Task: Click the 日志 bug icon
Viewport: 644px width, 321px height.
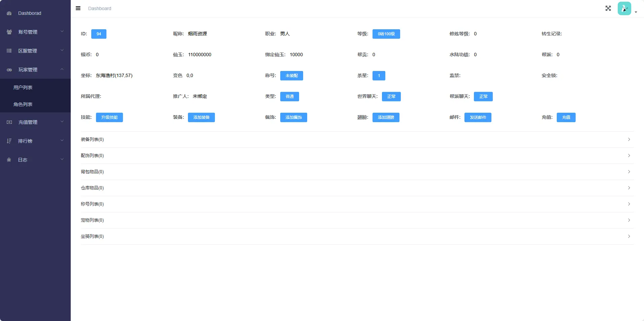Action: [9, 160]
